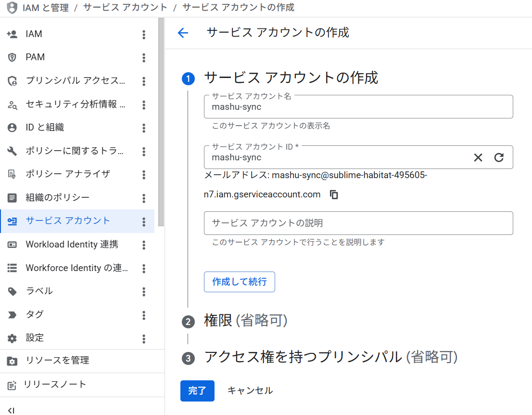This screenshot has height=415, width=532.
Task: Collapse the sidebar with bottom arrow icon
Action: [11, 410]
